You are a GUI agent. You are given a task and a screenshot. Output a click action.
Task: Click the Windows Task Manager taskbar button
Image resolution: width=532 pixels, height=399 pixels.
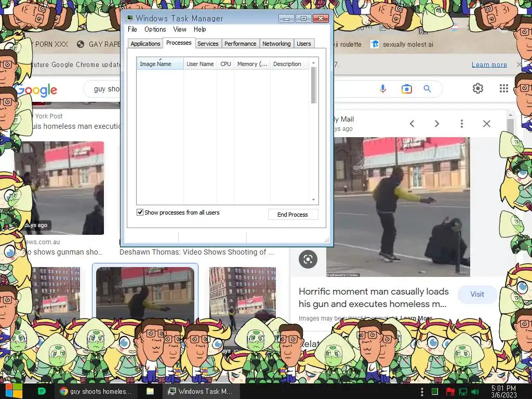tap(201, 391)
